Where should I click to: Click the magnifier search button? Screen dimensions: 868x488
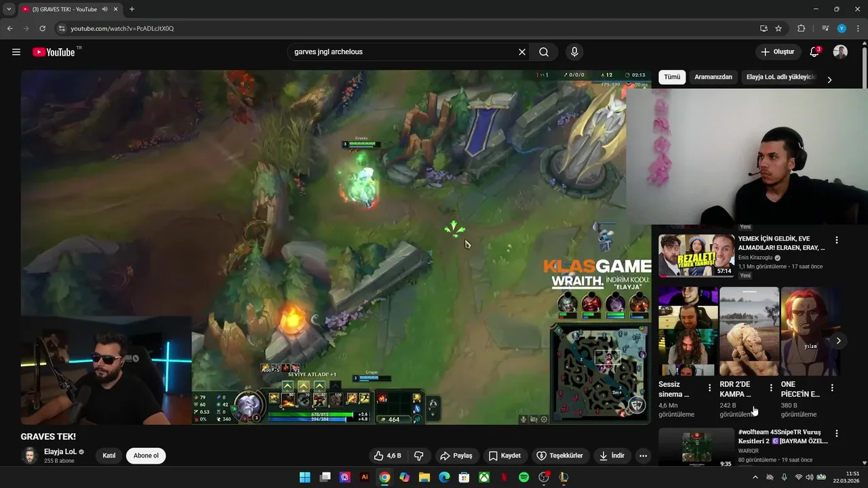coord(544,52)
